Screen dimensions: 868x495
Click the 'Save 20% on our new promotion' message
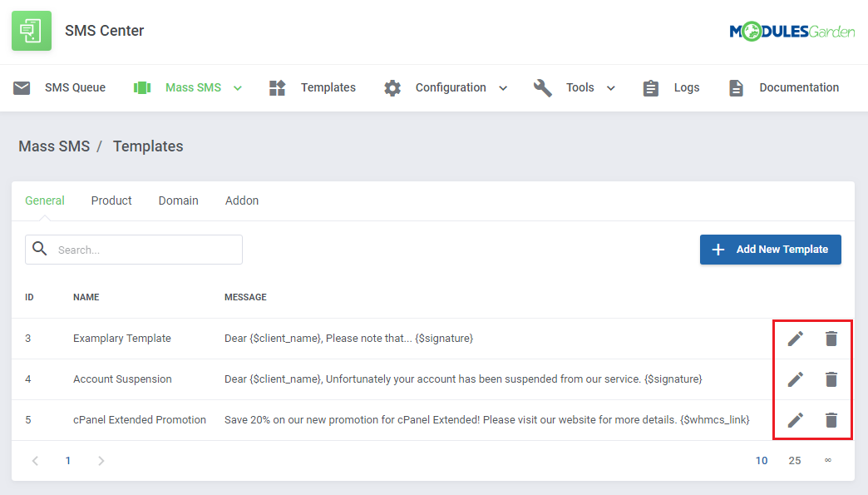coord(487,419)
